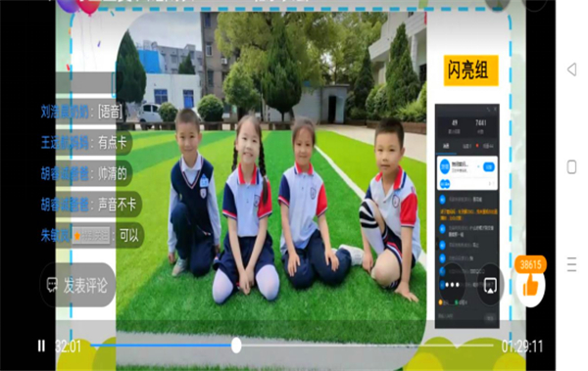Click the video progress slider handle
This screenshot has height=371, width=588.
pos(236,346)
